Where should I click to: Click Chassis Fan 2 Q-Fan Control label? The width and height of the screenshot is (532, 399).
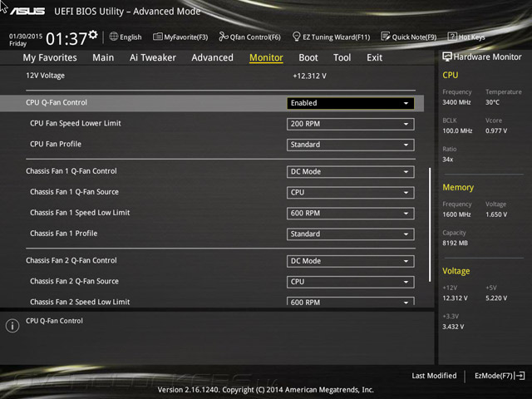point(71,260)
